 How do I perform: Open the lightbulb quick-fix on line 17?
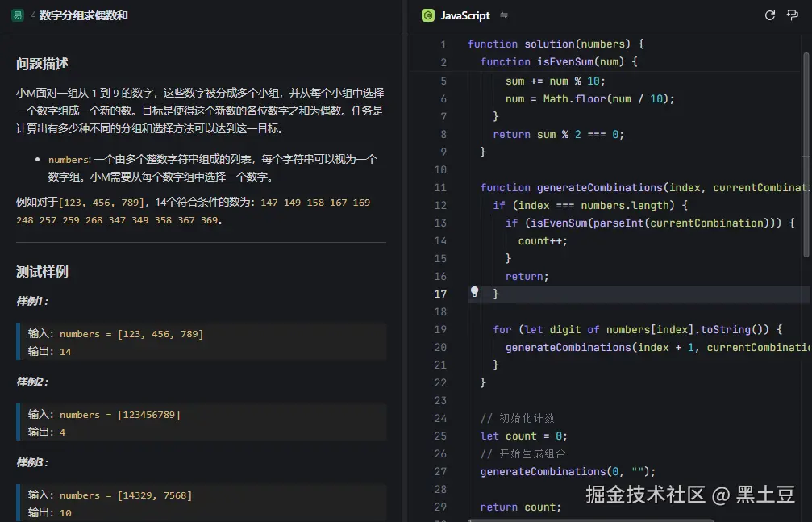tap(474, 292)
